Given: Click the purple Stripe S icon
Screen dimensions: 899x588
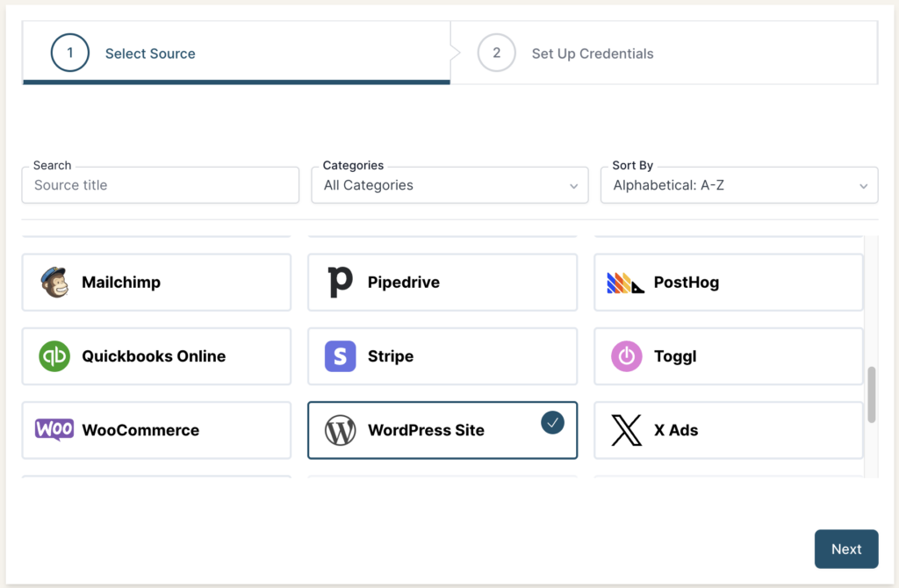Looking at the screenshot, I should pyautogui.click(x=340, y=356).
